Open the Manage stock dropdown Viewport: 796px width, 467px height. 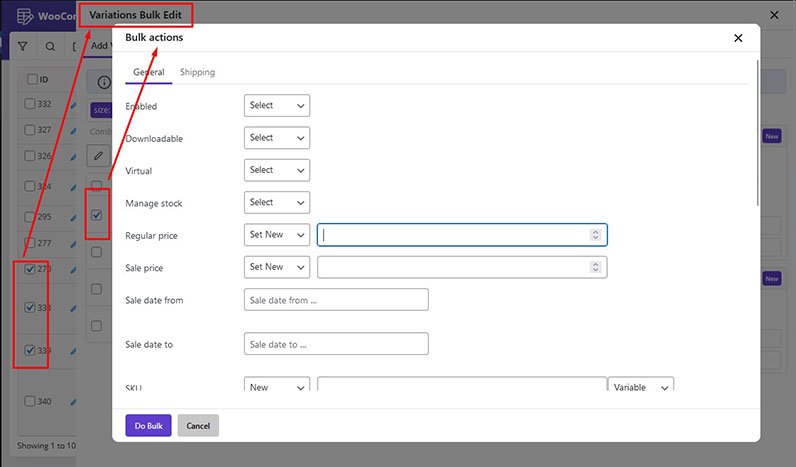[276, 202]
